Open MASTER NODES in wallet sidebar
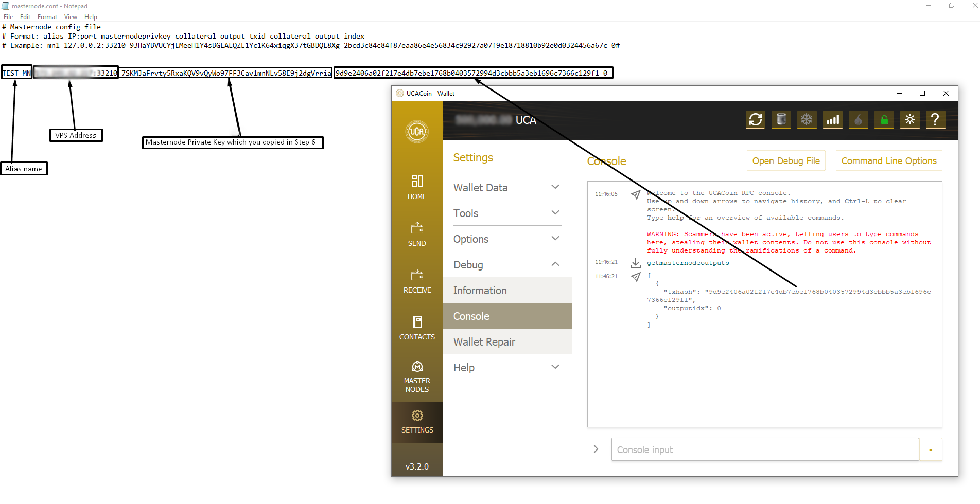 point(417,377)
